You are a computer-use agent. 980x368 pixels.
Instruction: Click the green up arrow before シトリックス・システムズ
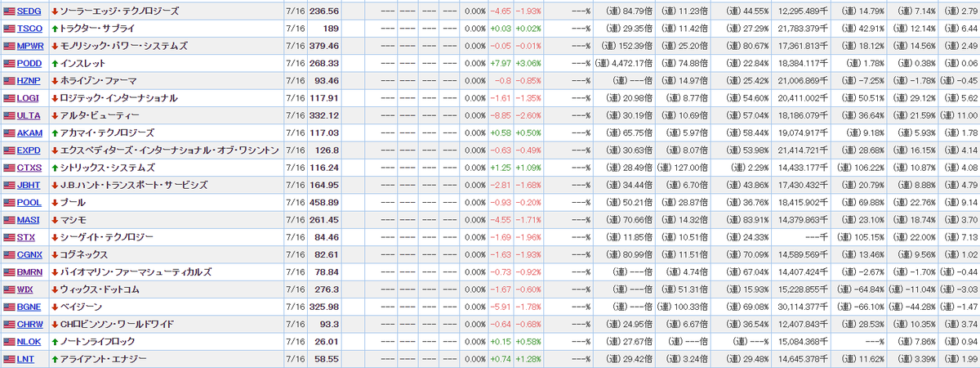(x=54, y=168)
